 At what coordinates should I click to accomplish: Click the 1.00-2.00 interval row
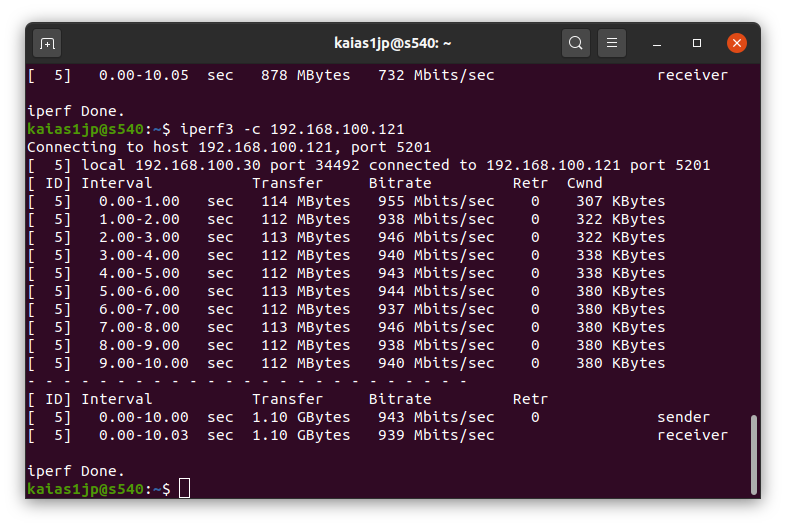click(x=346, y=220)
